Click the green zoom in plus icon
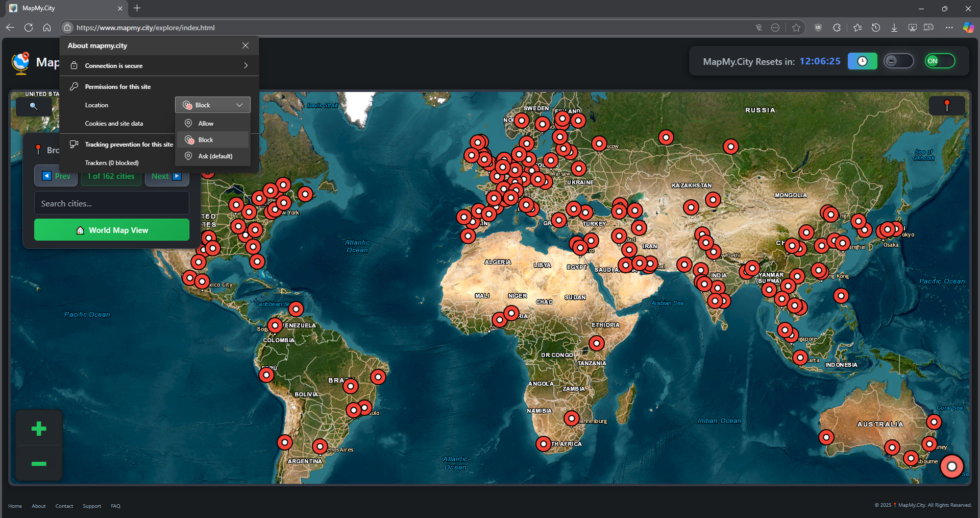980x518 pixels. (x=39, y=429)
